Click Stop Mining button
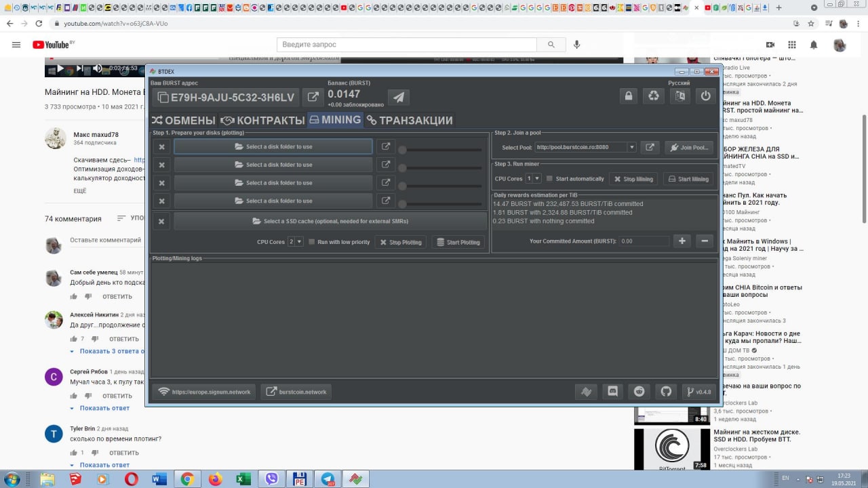868x488 pixels. coord(633,179)
